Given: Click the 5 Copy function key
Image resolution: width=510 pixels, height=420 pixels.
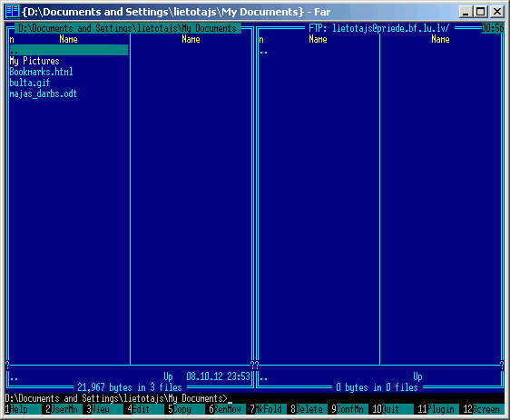Looking at the screenshot, I should [x=187, y=409].
